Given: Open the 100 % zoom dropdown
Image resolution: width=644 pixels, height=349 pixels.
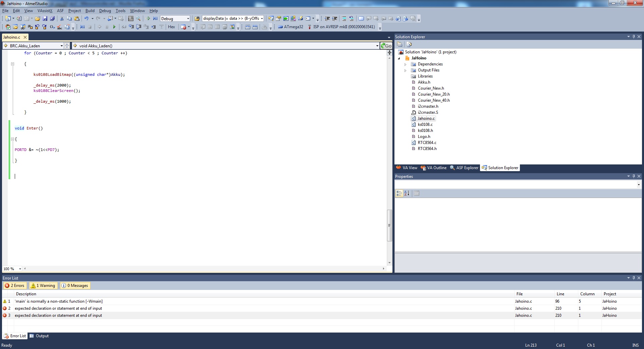Looking at the screenshot, I should pos(20,269).
